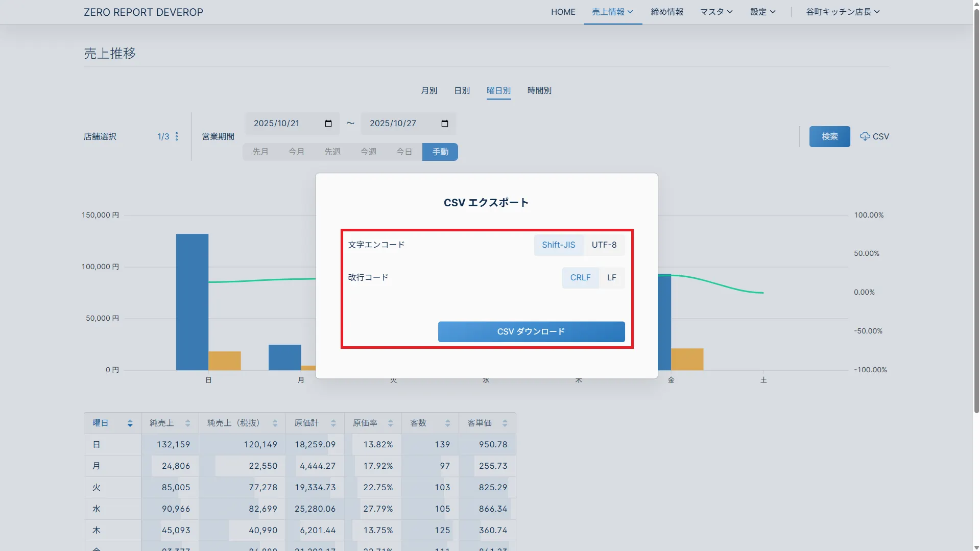Expand the 売上情報 navigation dropdown

(612, 12)
